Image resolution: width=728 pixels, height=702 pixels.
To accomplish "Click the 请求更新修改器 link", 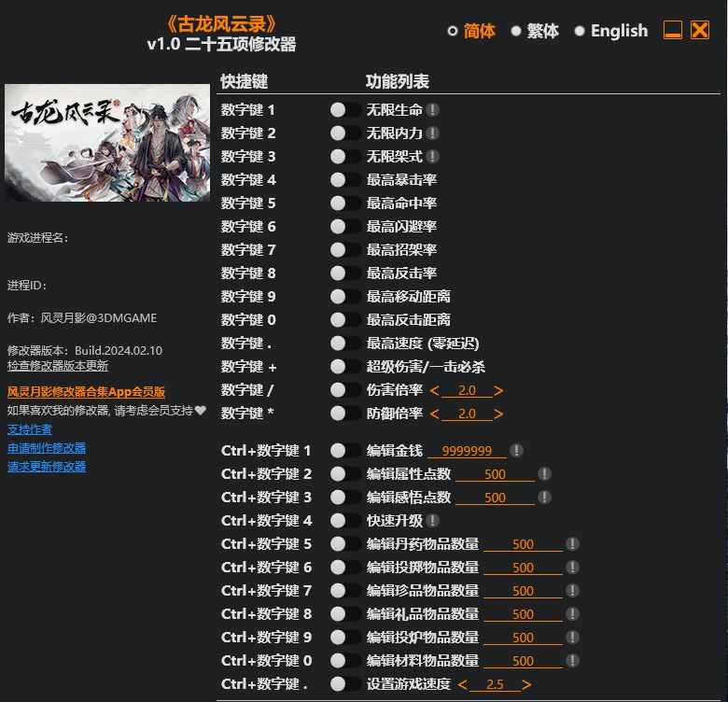I will [47, 467].
